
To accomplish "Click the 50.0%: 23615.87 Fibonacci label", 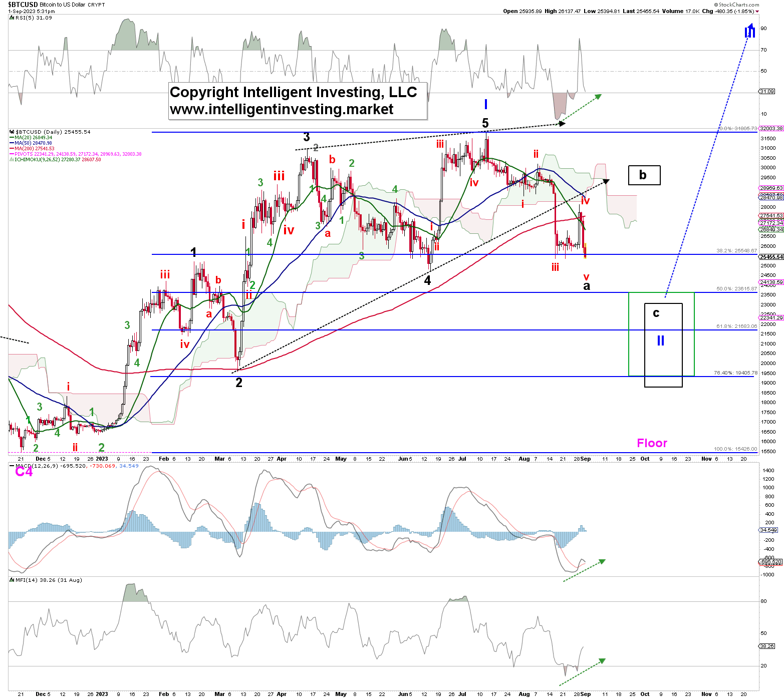I will coord(737,289).
